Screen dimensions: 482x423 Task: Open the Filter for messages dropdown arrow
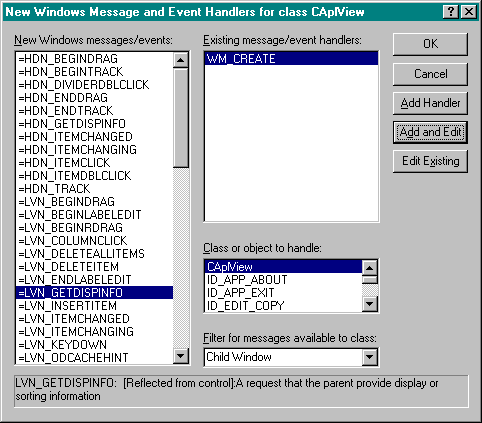click(x=370, y=357)
